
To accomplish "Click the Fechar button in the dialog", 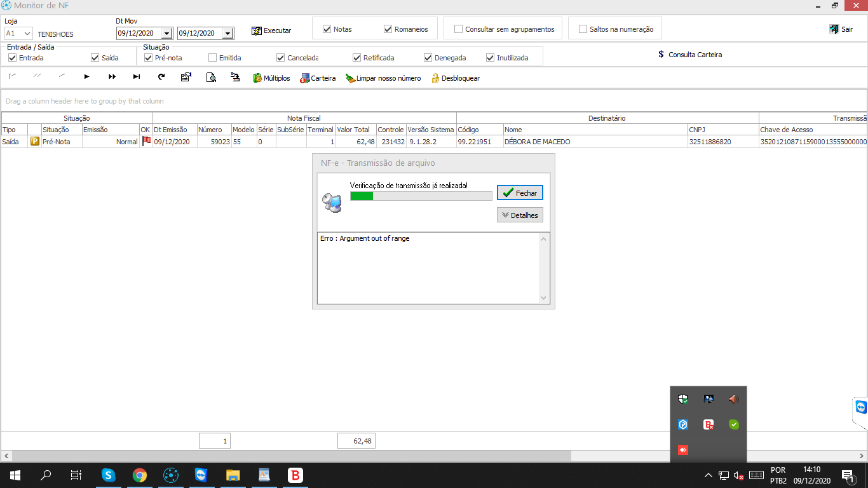I will tap(520, 193).
